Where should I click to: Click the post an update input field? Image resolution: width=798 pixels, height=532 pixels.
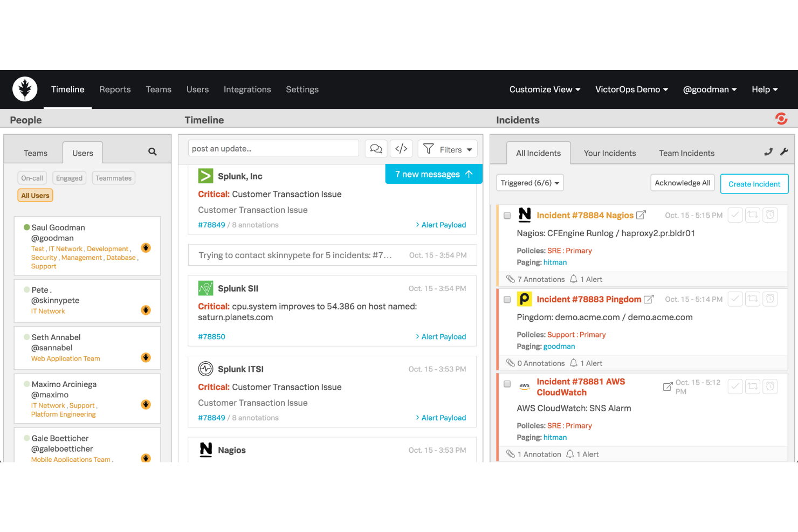273,148
